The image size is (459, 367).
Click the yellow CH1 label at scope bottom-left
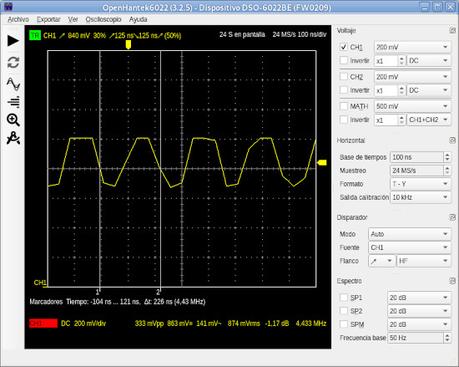click(x=40, y=283)
